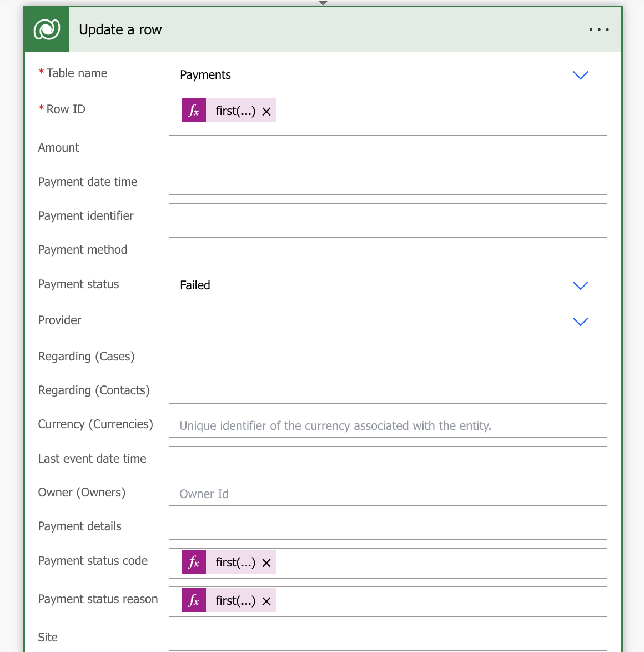Open the ellipsis menu for more options
Image resolution: width=644 pixels, height=652 pixels.
599,29
